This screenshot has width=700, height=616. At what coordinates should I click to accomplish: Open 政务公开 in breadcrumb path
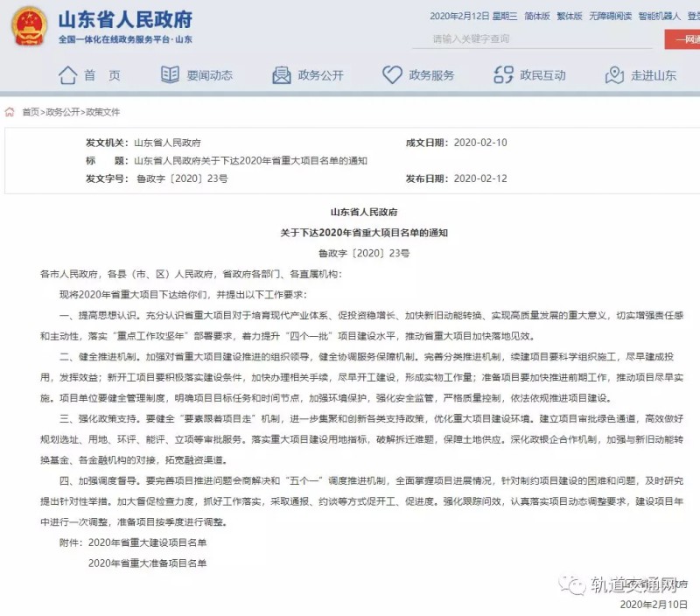click(x=63, y=112)
